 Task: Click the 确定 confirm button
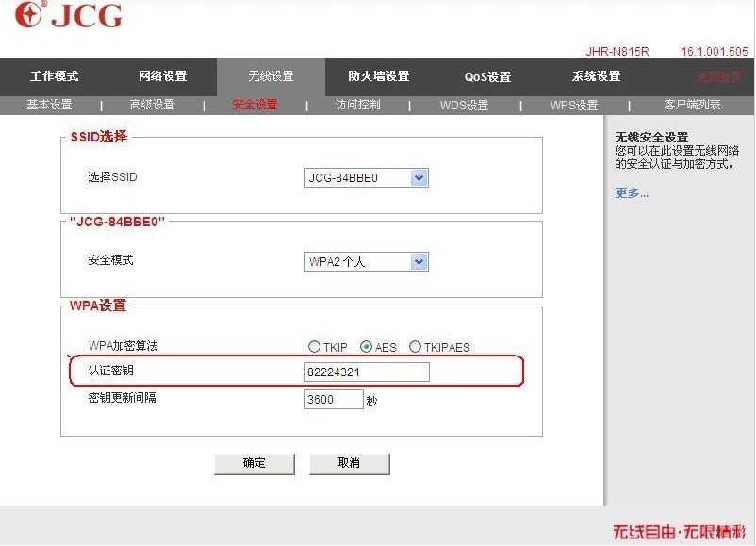pyautogui.click(x=255, y=463)
